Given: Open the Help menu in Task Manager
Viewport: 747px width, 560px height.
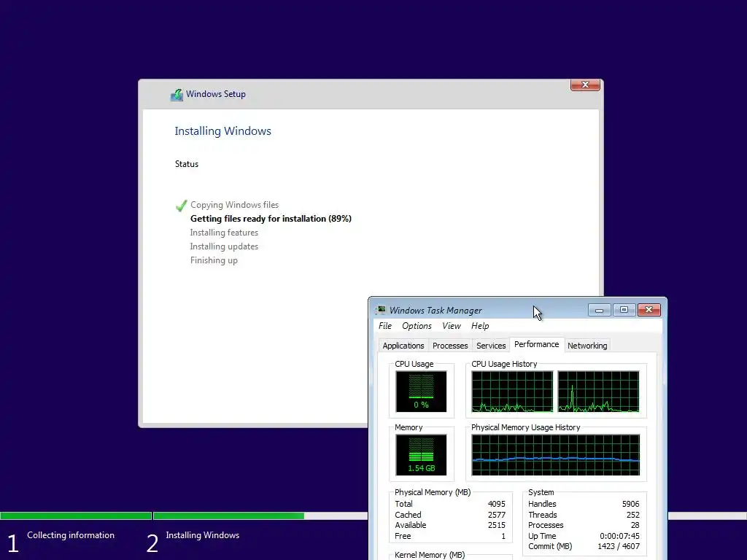Looking at the screenshot, I should pos(480,326).
